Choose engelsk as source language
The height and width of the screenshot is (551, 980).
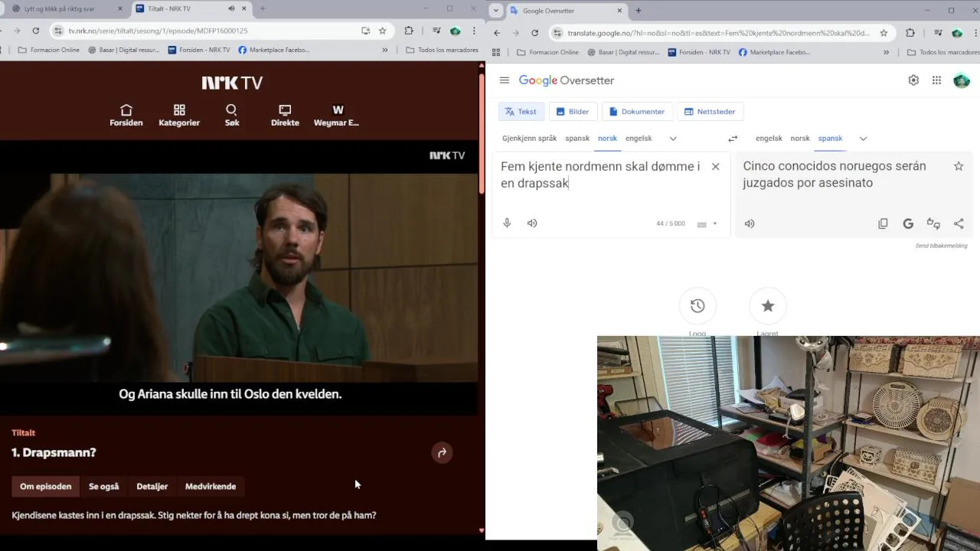639,139
